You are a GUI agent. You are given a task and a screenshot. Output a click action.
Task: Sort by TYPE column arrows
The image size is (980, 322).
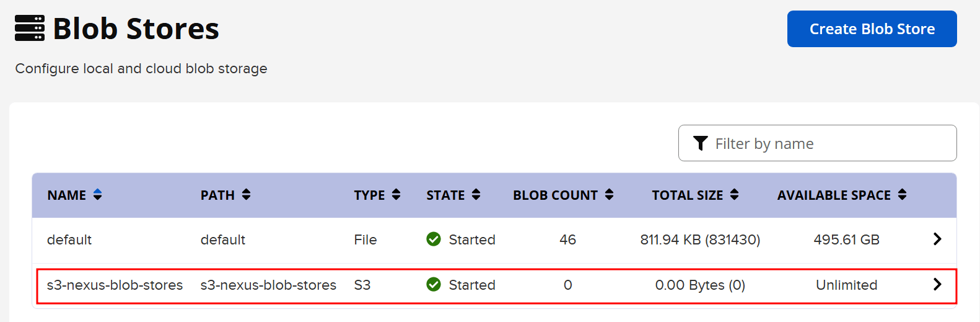click(396, 195)
